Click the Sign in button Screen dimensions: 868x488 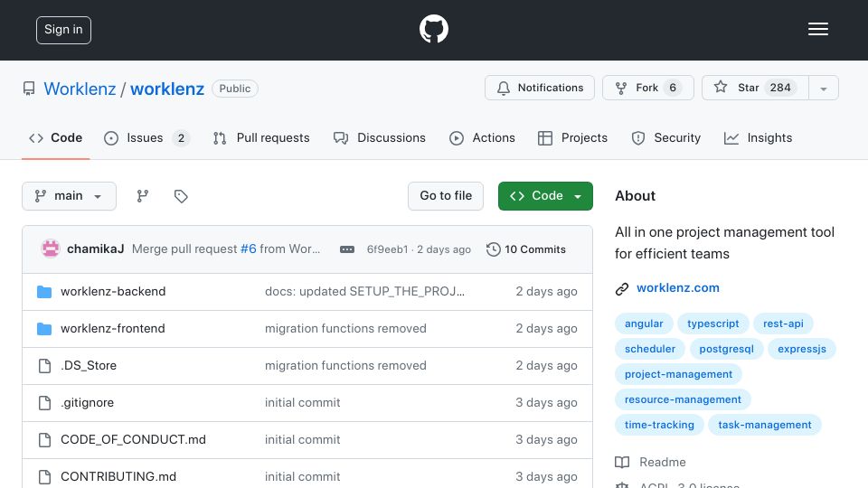63,30
